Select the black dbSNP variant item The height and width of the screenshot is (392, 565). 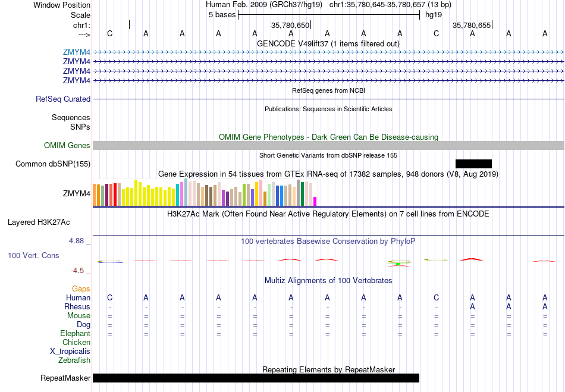click(473, 164)
